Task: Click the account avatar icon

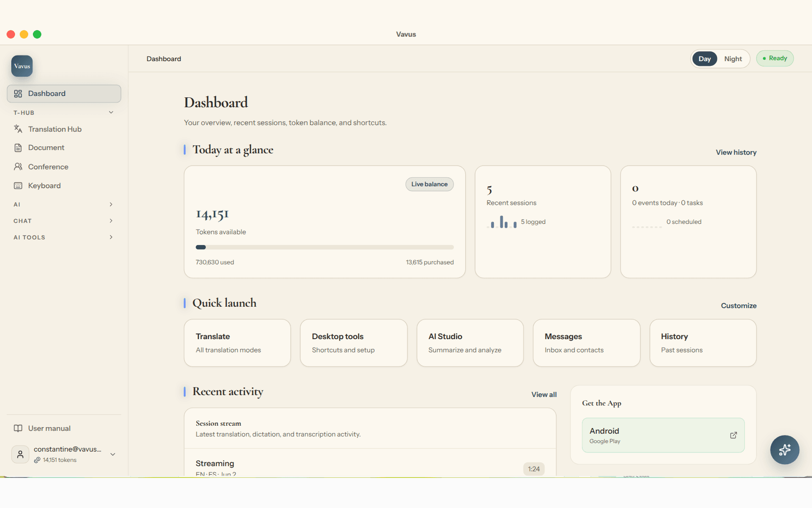Action: point(20,454)
